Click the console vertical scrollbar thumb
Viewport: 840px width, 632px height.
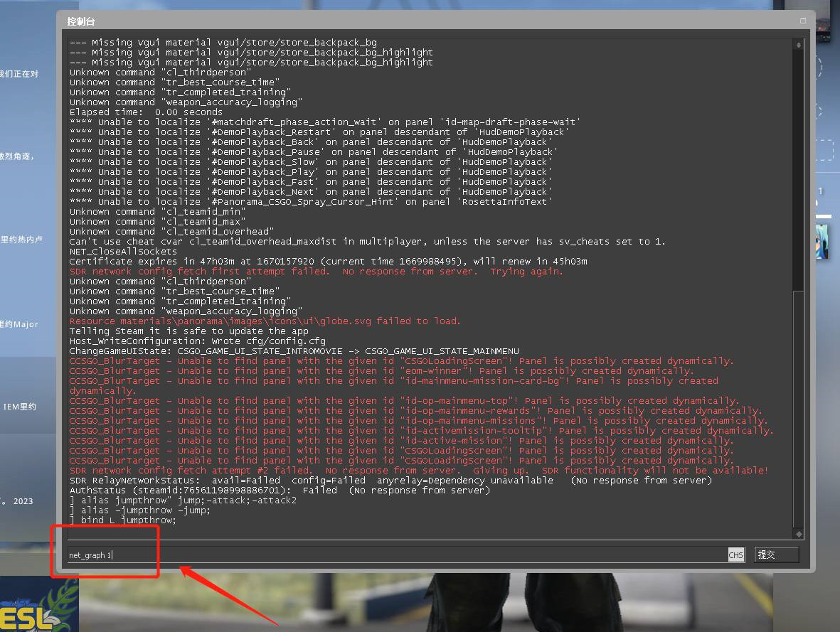click(798, 409)
